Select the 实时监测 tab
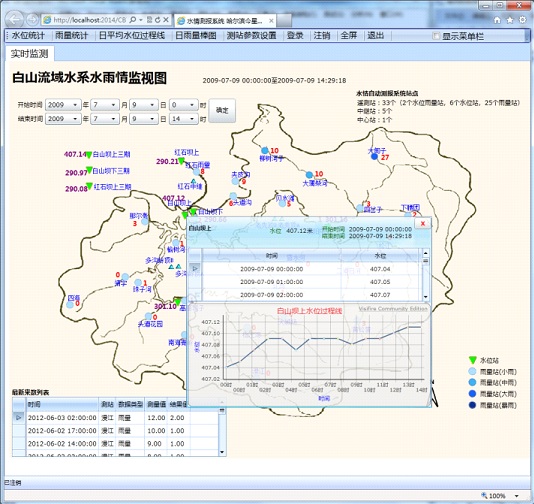 29,54
